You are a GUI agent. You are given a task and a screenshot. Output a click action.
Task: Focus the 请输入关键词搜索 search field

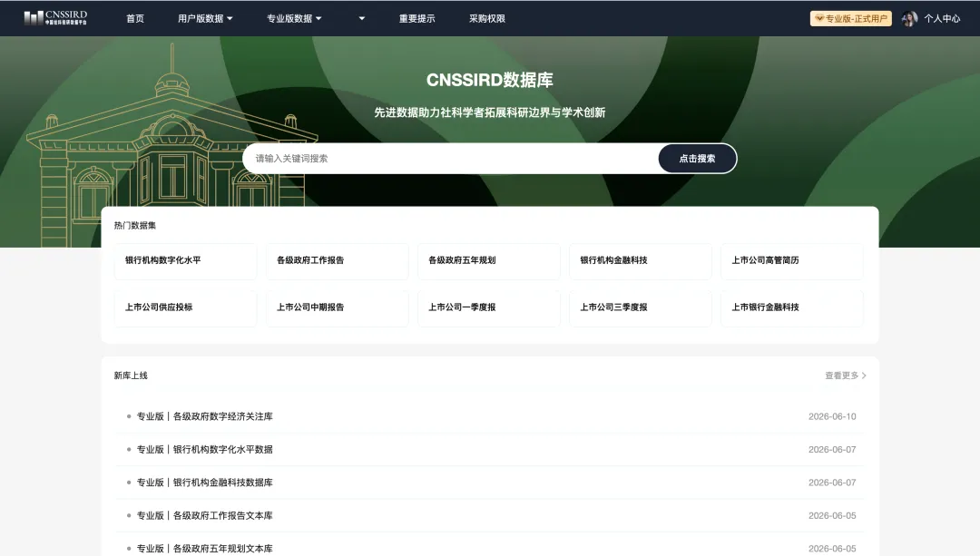(x=451, y=159)
